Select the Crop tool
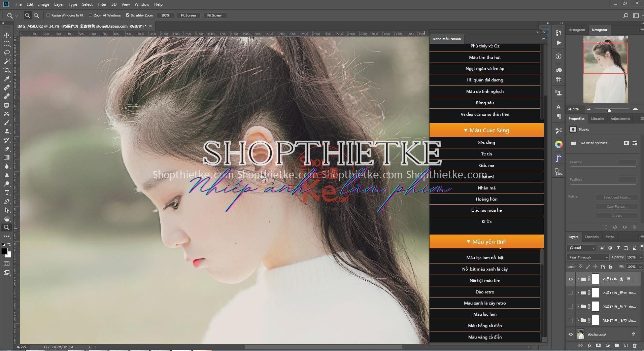 click(x=7, y=70)
